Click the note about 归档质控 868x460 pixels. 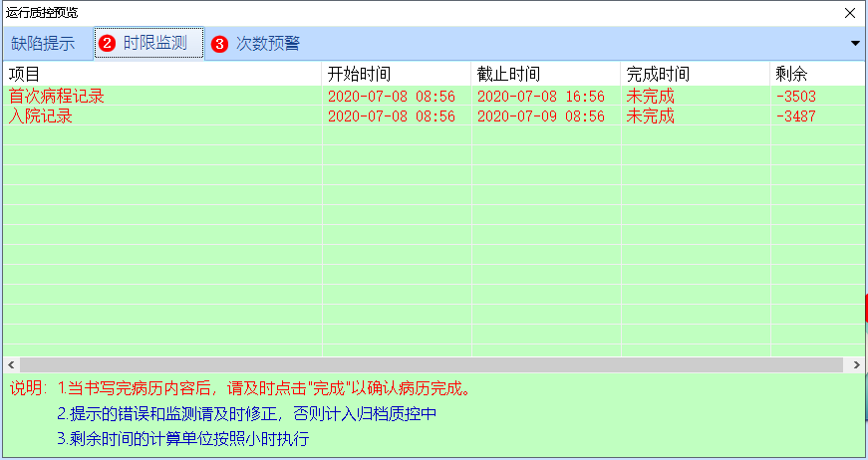click(x=247, y=413)
